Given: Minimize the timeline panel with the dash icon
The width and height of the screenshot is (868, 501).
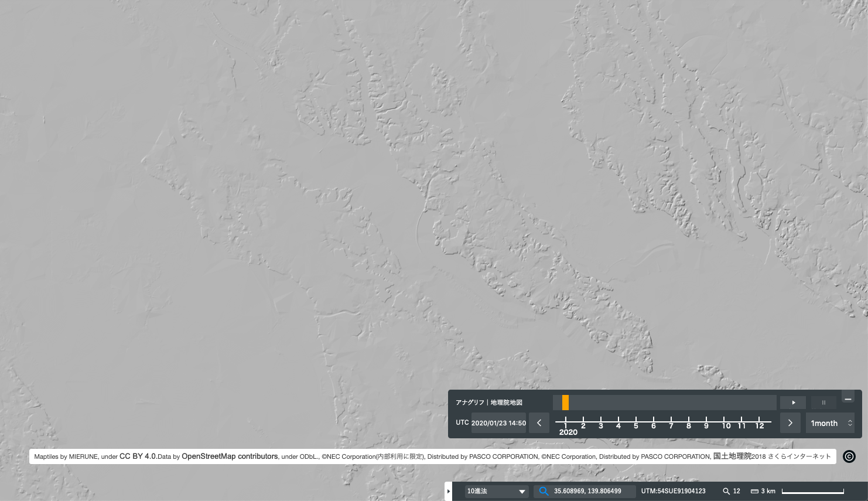Looking at the screenshot, I should [x=848, y=397].
